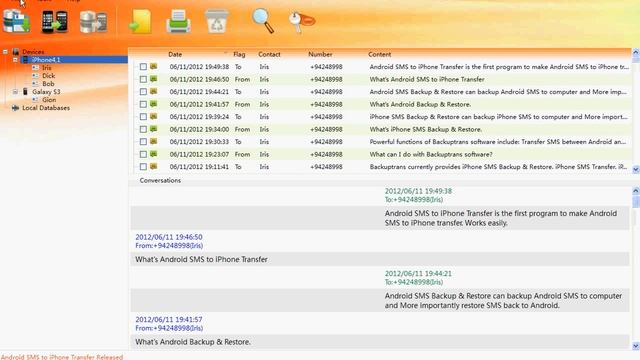Select contact Gion under Galaxy S3
The height and width of the screenshot is (360, 640).
(49, 100)
